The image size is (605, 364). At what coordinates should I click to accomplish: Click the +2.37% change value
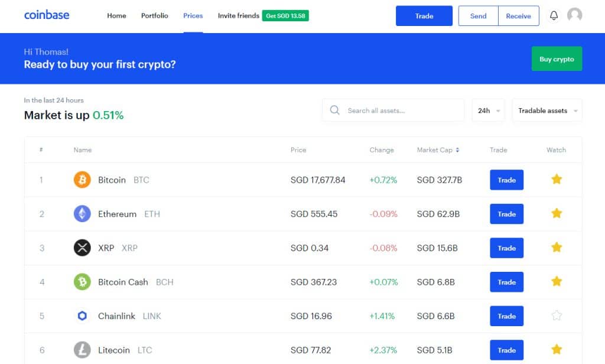383,350
